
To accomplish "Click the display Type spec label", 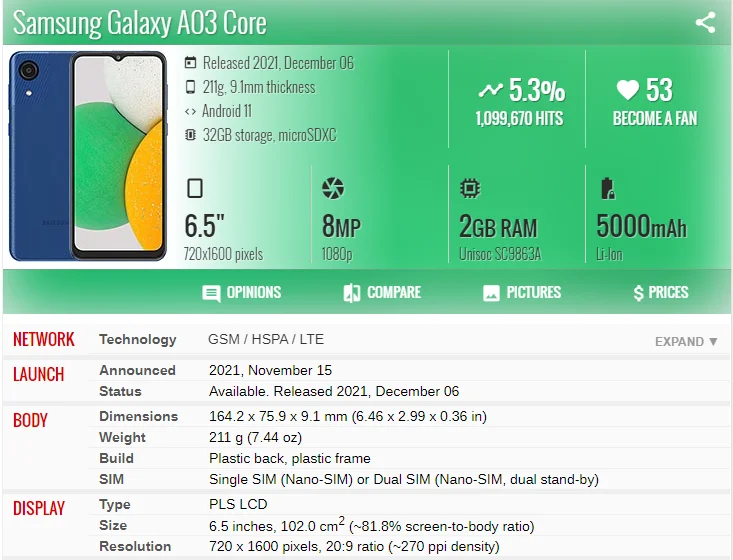I will click(115, 504).
